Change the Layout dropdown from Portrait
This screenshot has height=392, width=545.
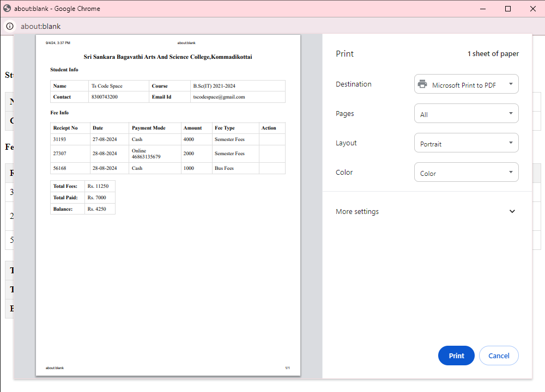click(466, 143)
